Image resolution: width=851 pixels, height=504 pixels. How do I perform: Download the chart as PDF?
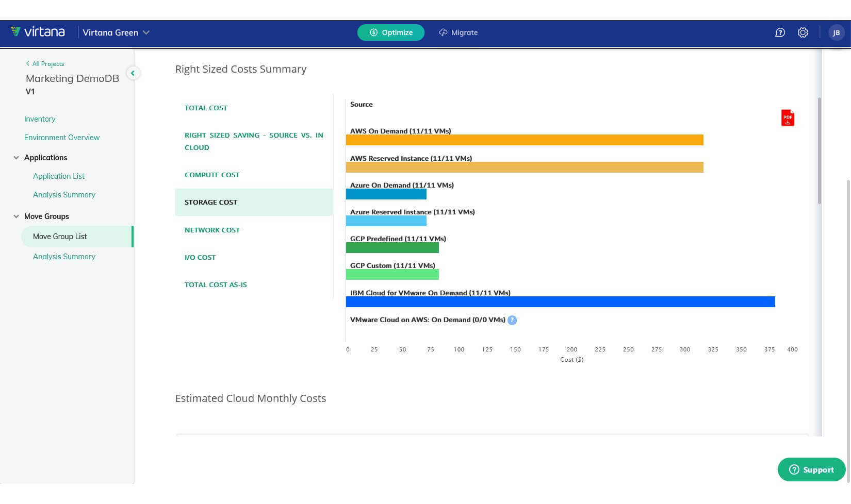coord(788,118)
